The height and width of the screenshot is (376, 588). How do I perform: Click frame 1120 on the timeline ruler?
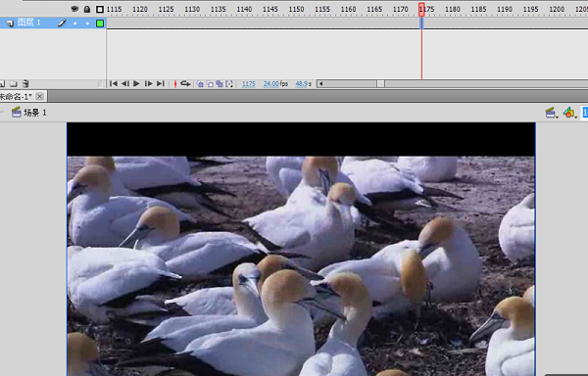[x=140, y=9]
